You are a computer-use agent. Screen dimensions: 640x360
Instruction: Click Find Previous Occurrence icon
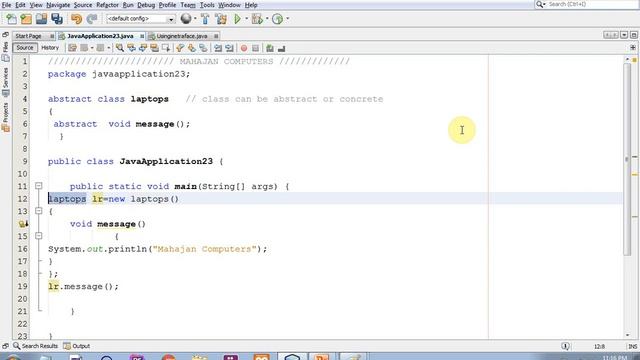pos(131,48)
